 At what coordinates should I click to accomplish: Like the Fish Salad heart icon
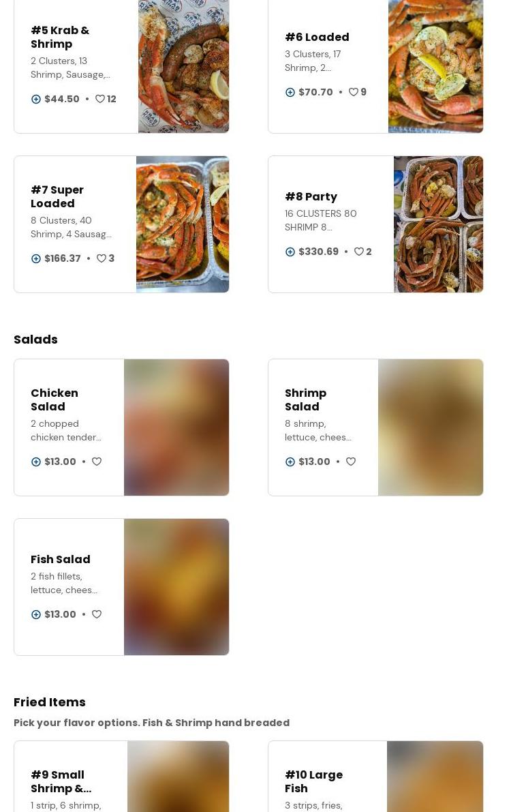(x=97, y=615)
